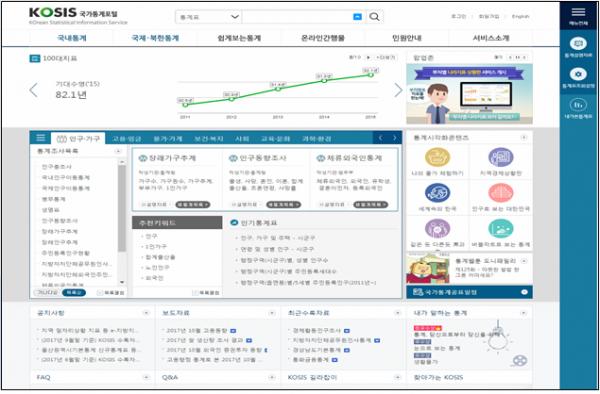The width and height of the screenshot is (600, 394).
Task: Open the search category dropdown in header
Action: click(x=209, y=17)
